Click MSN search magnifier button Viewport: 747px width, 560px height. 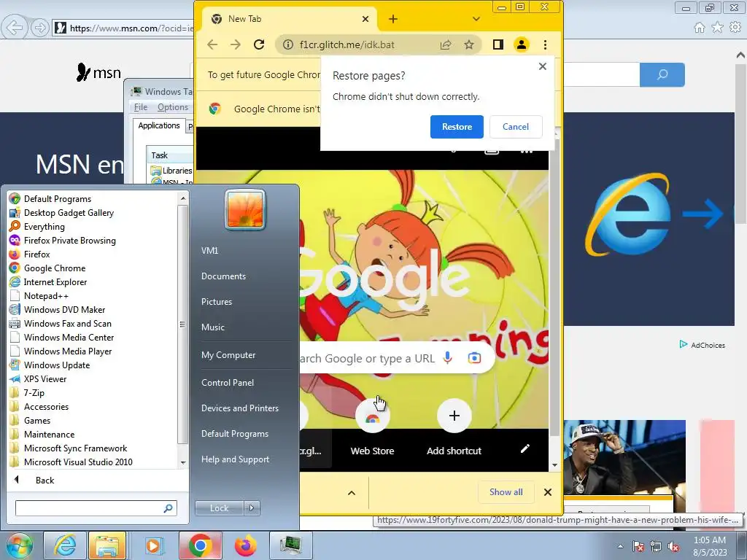click(662, 74)
